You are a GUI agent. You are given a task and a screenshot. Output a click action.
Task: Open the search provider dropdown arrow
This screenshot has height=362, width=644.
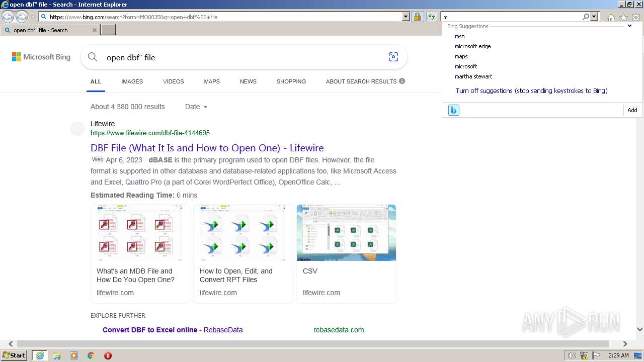[594, 17]
